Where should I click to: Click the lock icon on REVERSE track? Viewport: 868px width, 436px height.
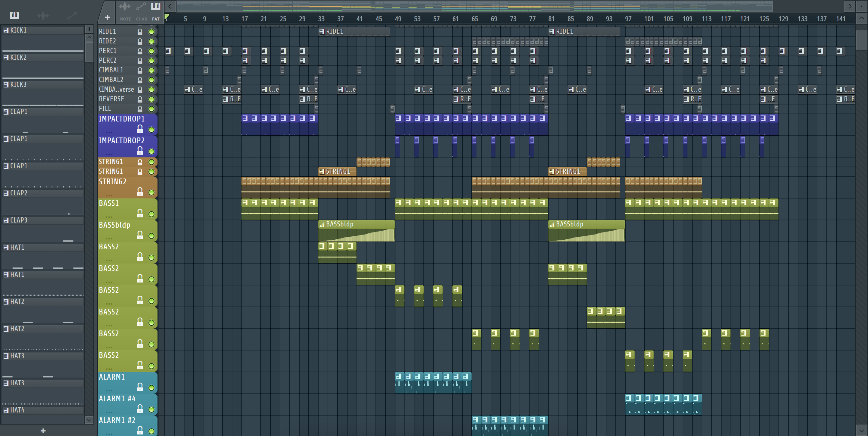pyautogui.click(x=140, y=99)
